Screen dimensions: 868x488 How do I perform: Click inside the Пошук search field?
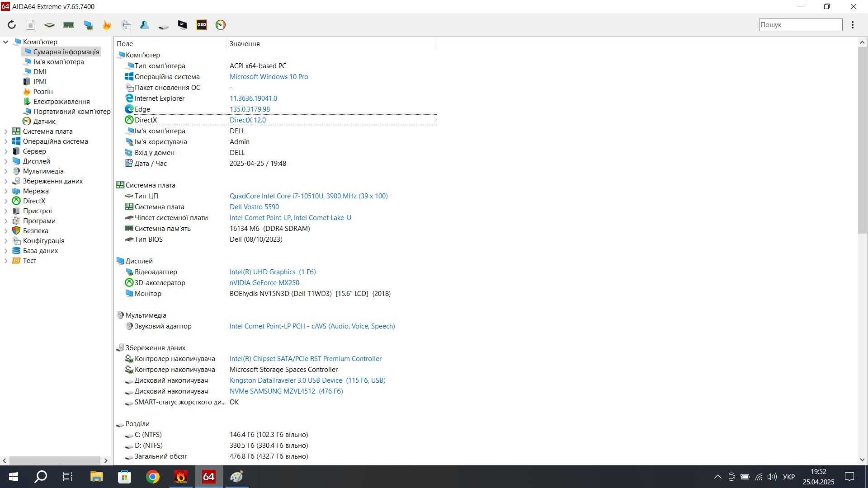[x=800, y=25]
